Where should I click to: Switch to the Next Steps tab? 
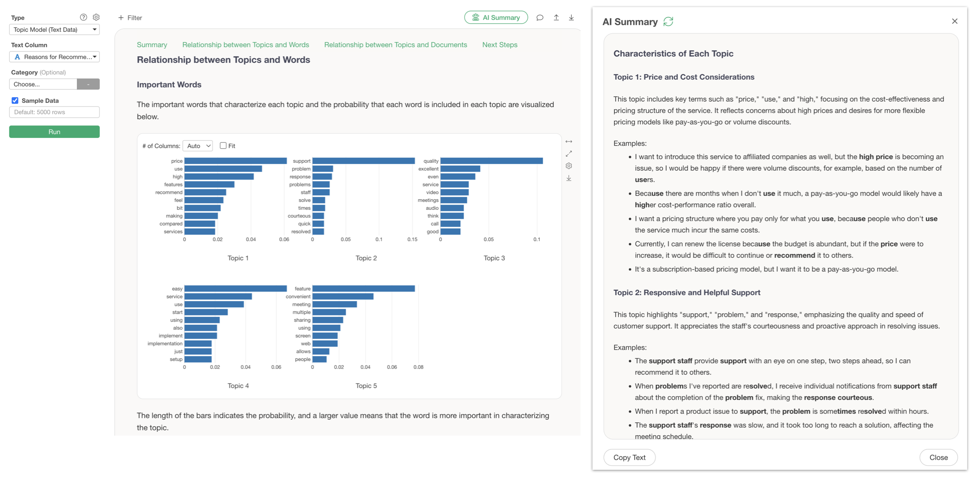pyautogui.click(x=499, y=45)
